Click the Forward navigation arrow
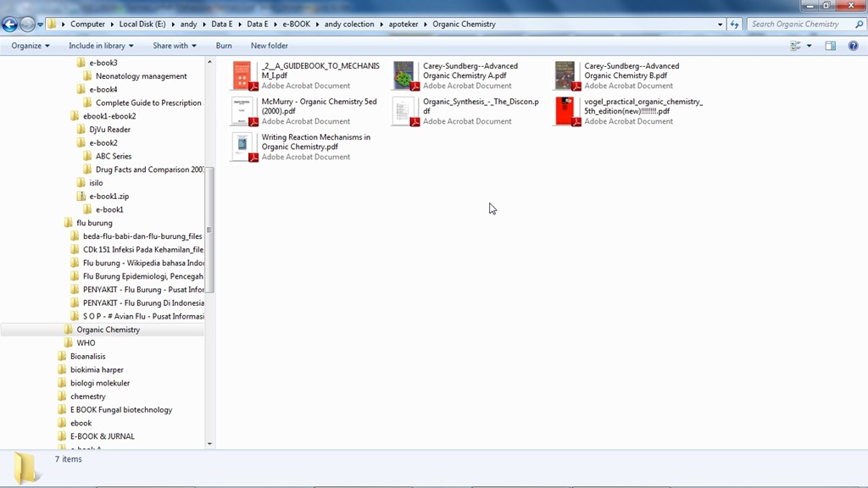The width and height of the screenshot is (868, 488). click(x=26, y=25)
